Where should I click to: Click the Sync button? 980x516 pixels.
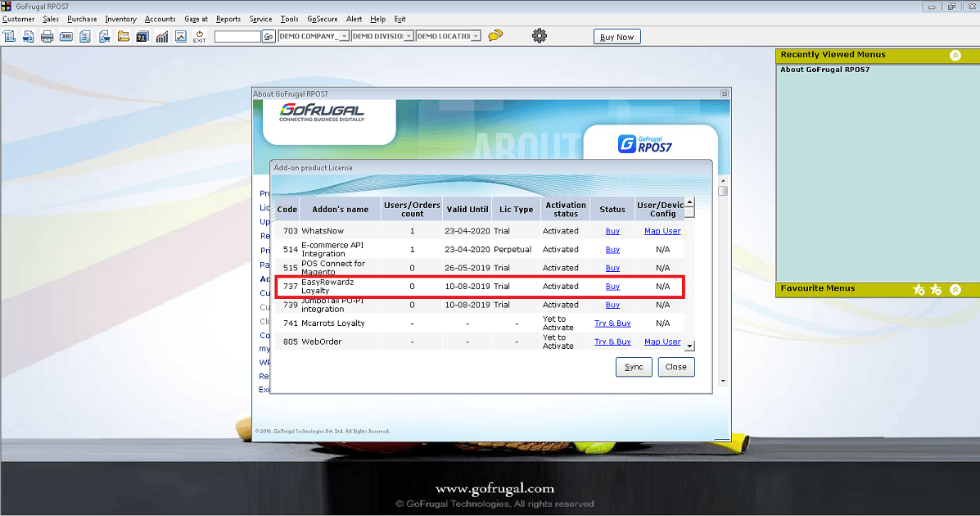pyautogui.click(x=634, y=367)
